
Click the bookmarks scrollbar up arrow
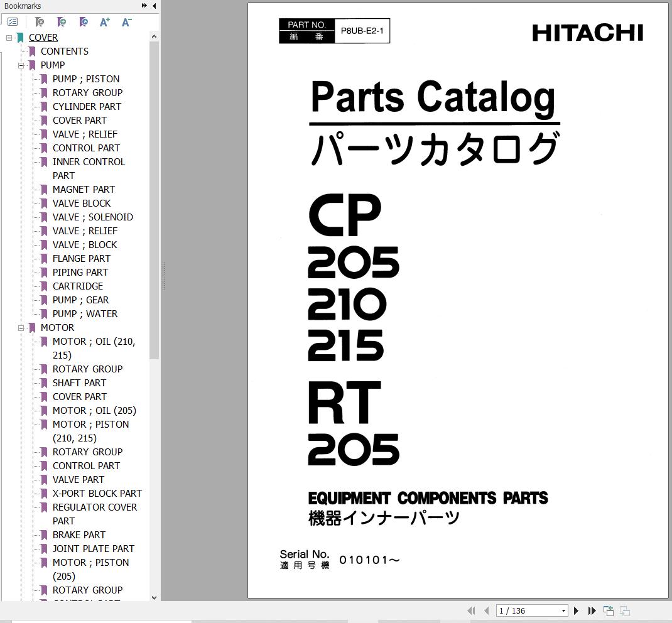tap(154, 37)
